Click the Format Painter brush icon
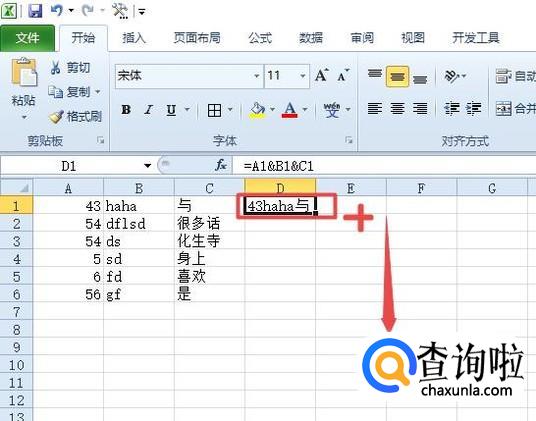536x421 pixels. pyautogui.click(x=56, y=117)
